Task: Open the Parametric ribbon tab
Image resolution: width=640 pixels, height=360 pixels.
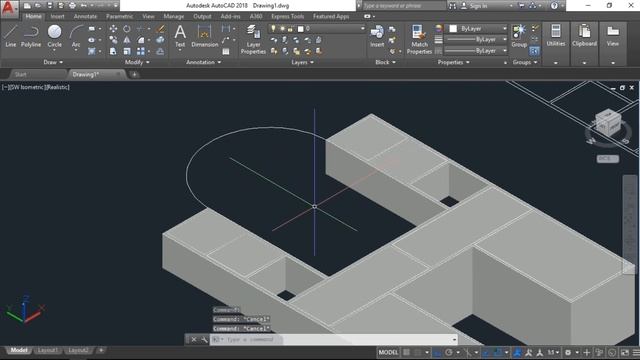Action: [x=119, y=16]
